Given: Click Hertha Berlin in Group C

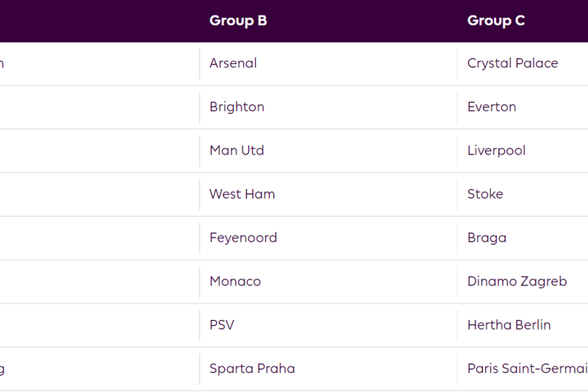Looking at the screenshot, I should (x=509, y=325).
